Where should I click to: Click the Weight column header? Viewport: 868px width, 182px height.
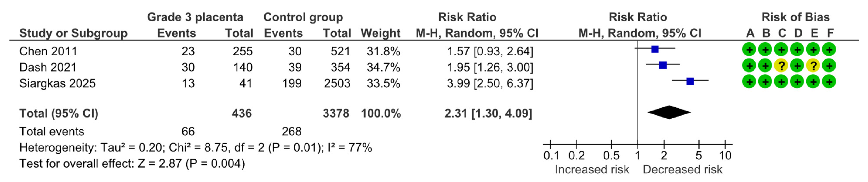click(380, 33)
